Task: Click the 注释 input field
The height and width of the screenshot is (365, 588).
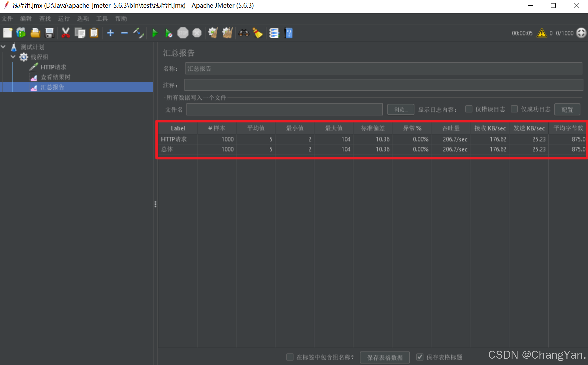Action: pyautogui.click(x=383, y=85)
